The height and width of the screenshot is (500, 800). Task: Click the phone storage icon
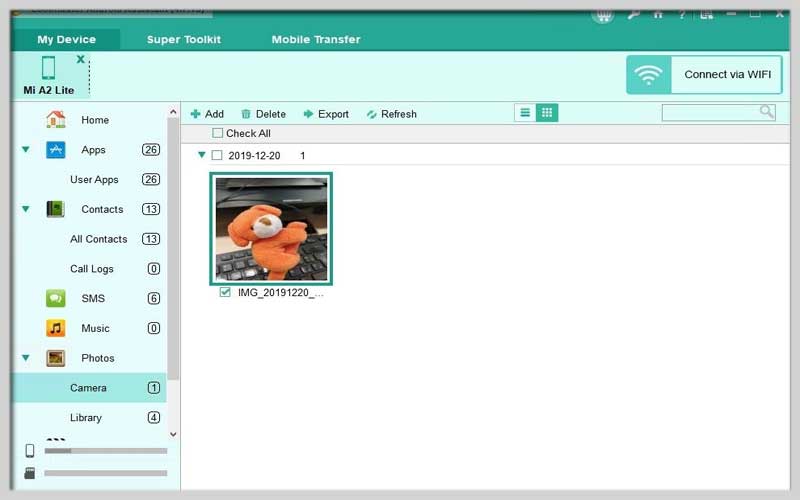pos(30,451)
